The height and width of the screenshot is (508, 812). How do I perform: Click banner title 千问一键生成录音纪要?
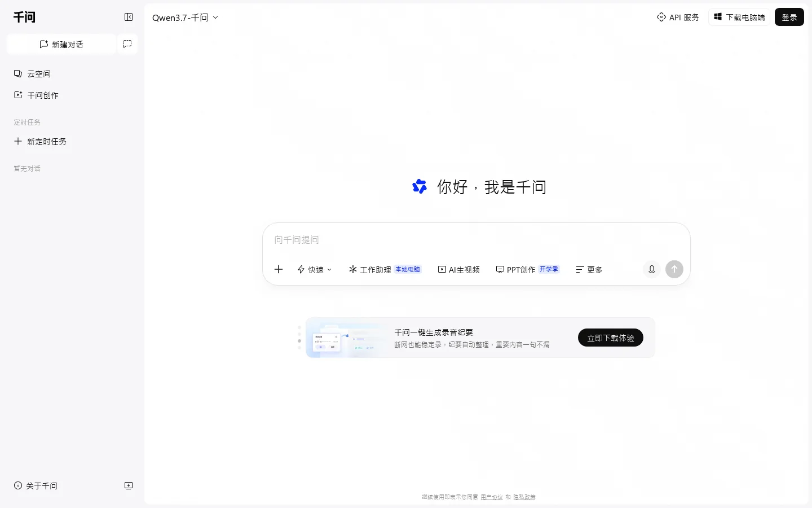tap(434, 332)
